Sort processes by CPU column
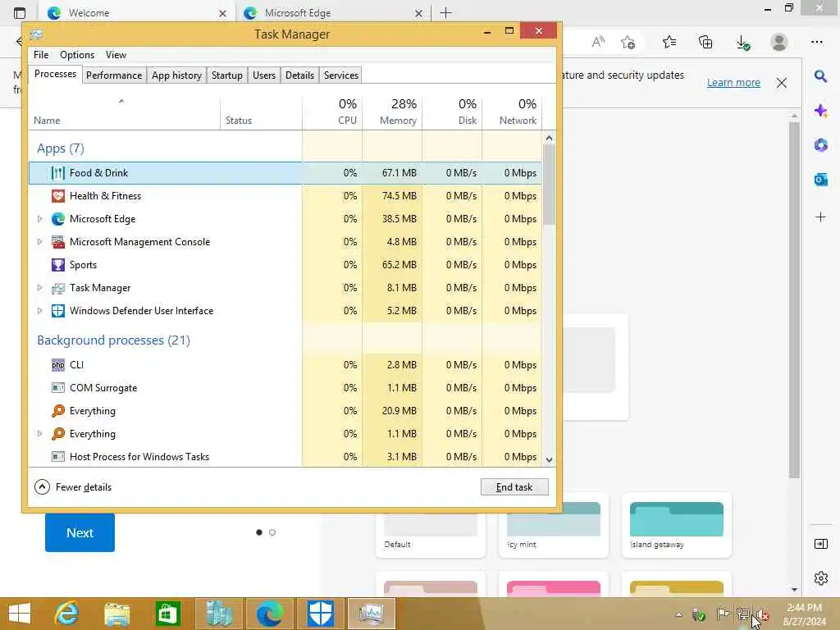The width and height of the screenshot is (840, 630). pyautogui.click(x=333, y=112)
